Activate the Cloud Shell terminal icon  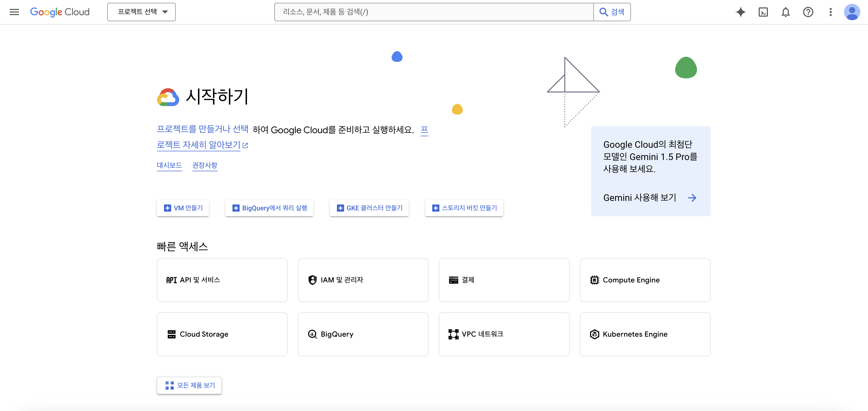(763, 12)
